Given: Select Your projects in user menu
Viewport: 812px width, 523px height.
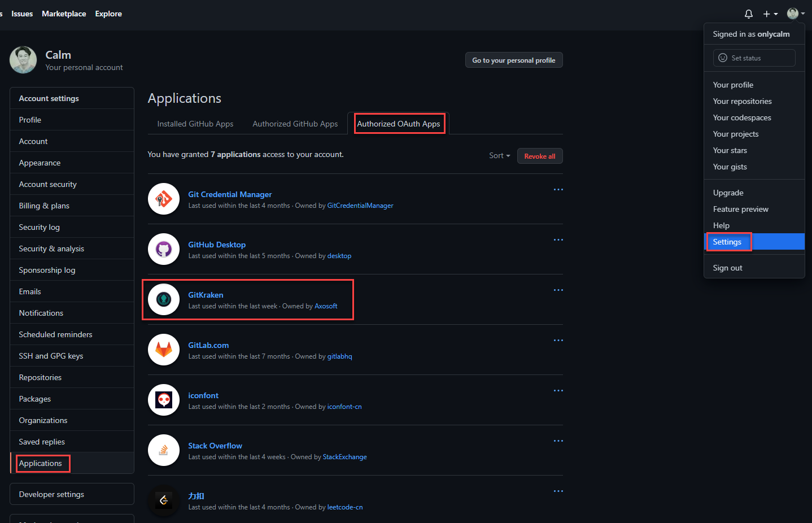Looking at the screenshot, I should click(x=754, y=134).
